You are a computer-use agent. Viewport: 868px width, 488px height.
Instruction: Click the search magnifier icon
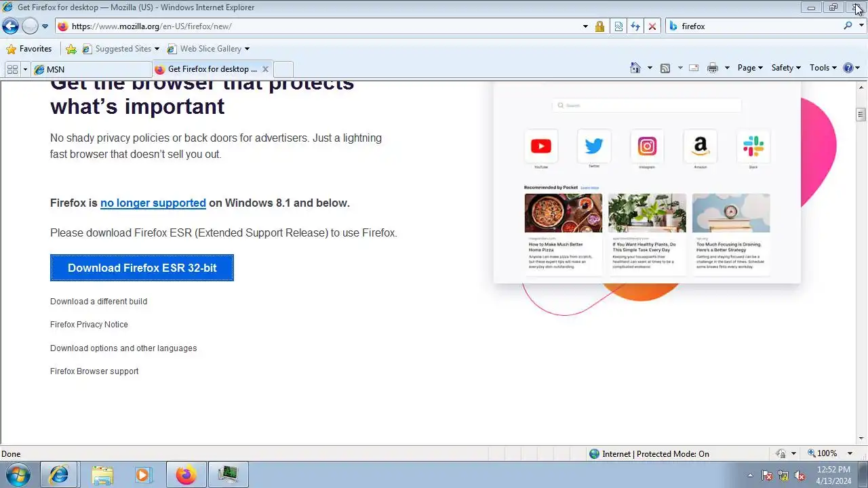tap(848, 26)
